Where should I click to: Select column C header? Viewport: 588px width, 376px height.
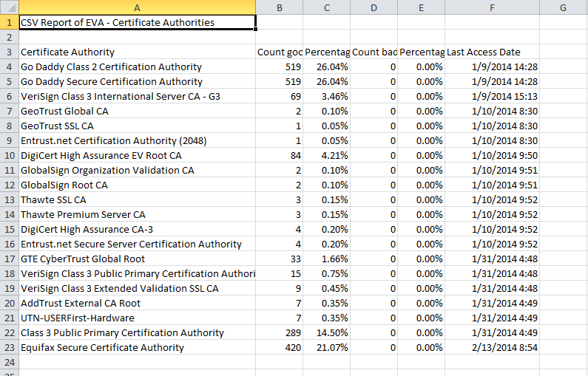[327, 7]
